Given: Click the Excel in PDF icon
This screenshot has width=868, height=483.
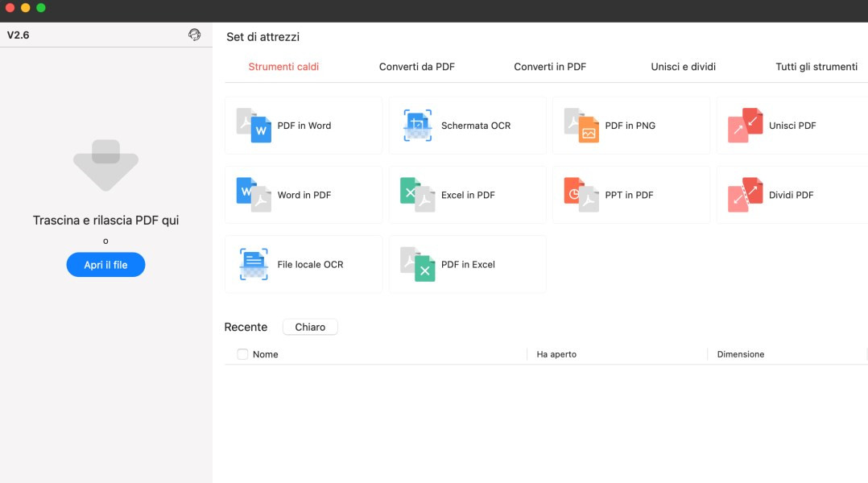Looking at the screenshot, I should 417,195.
